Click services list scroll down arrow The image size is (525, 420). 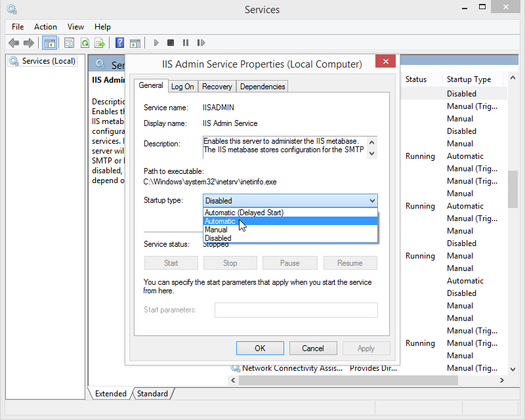coord(513,369)
